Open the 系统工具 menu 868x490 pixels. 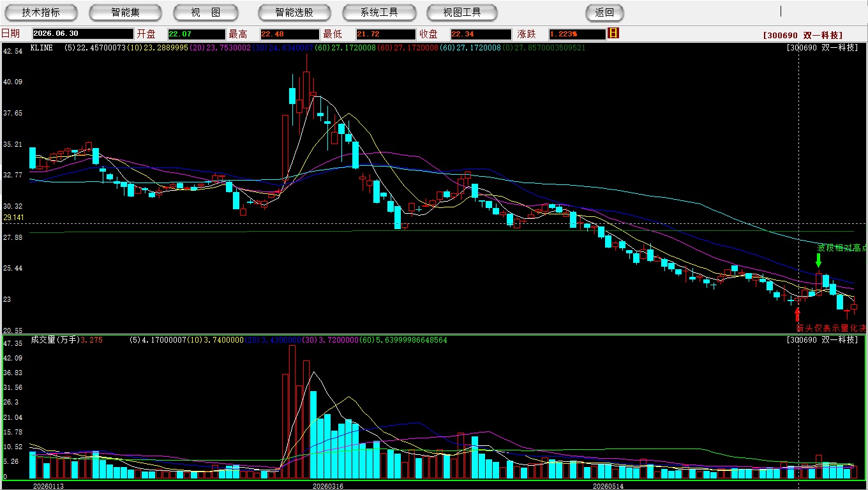click(x=378, y=12)
